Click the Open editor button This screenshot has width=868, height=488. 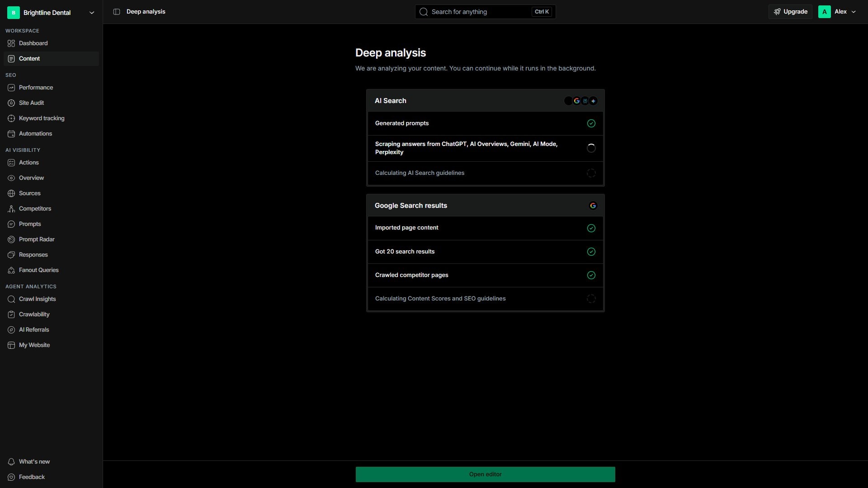485,474
